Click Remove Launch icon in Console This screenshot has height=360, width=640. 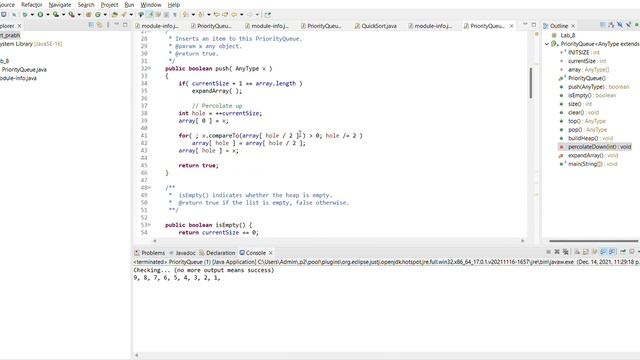point(557,252)
